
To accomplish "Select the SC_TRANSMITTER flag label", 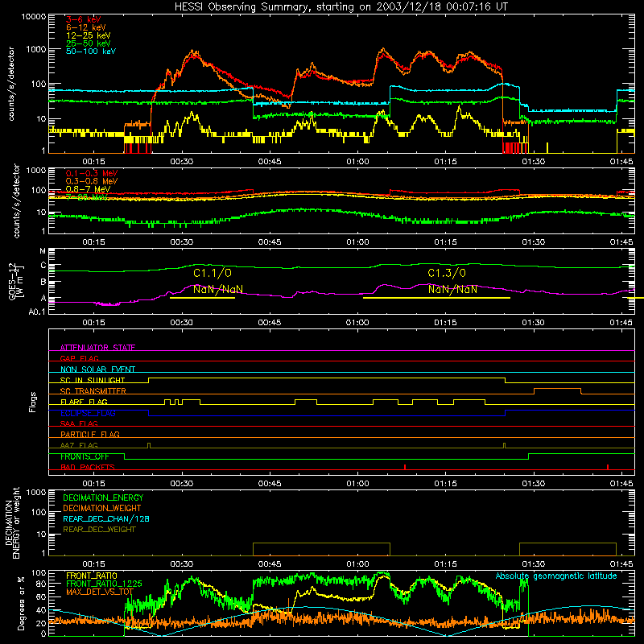I will (x=93, y=390).
